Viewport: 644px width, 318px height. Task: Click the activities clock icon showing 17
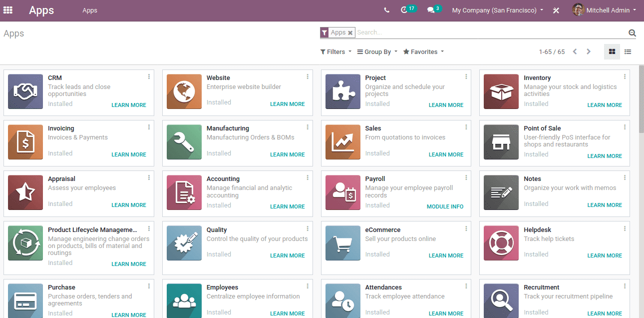point(405,9)
